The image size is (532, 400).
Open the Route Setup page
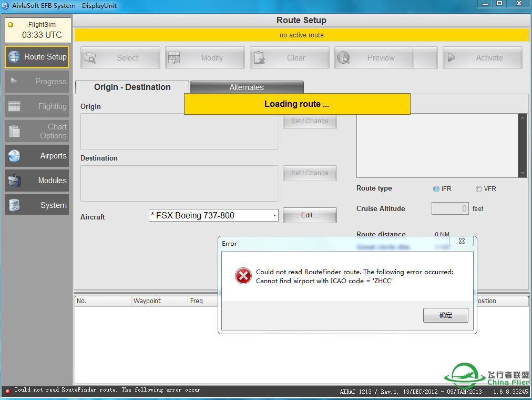[37, 57]
